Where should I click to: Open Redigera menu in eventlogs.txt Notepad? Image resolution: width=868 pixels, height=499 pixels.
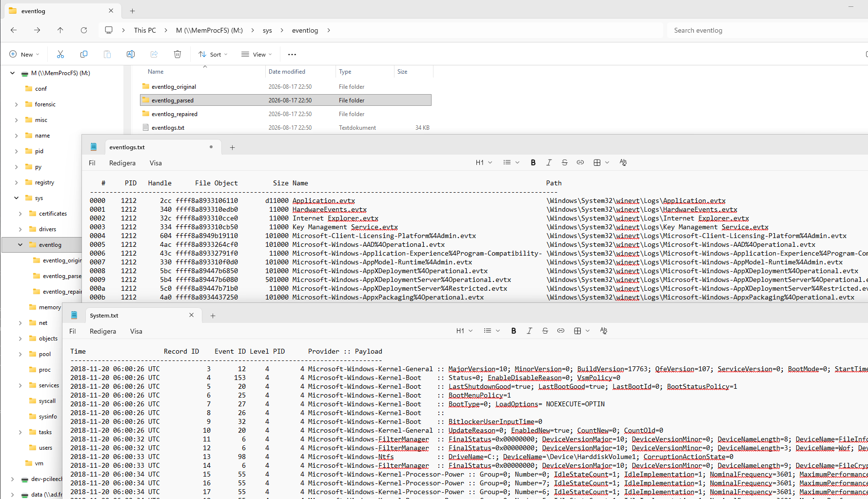point(122,163)
